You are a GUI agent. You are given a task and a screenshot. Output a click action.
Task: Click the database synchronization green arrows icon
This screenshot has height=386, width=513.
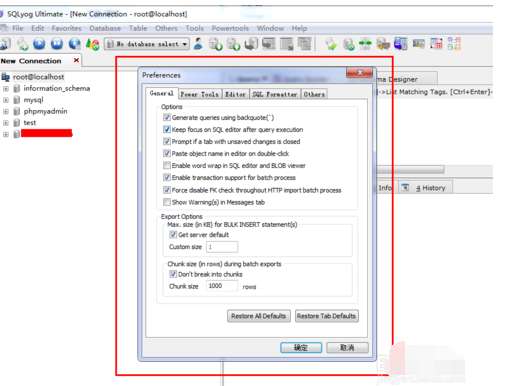[x=365, y=44]
